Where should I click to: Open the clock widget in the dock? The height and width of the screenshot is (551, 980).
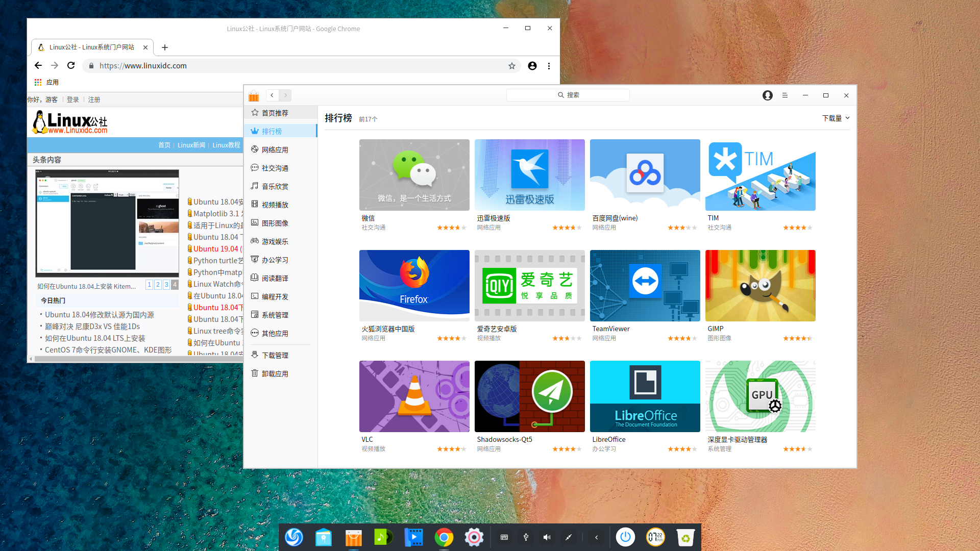655,537
